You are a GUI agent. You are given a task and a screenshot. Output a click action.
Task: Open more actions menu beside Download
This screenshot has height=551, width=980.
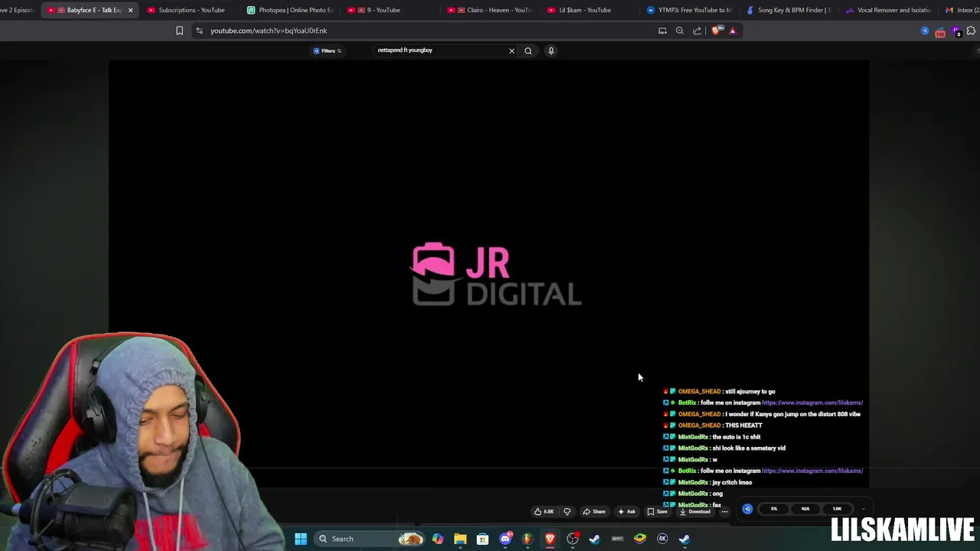[x=724, y=511]
